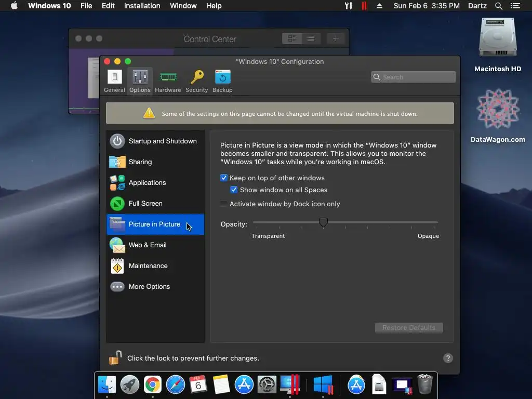Uncheck Keep on top of other windows
The height and width of the screenshot is (399, 532).
(x=224, y=178)
